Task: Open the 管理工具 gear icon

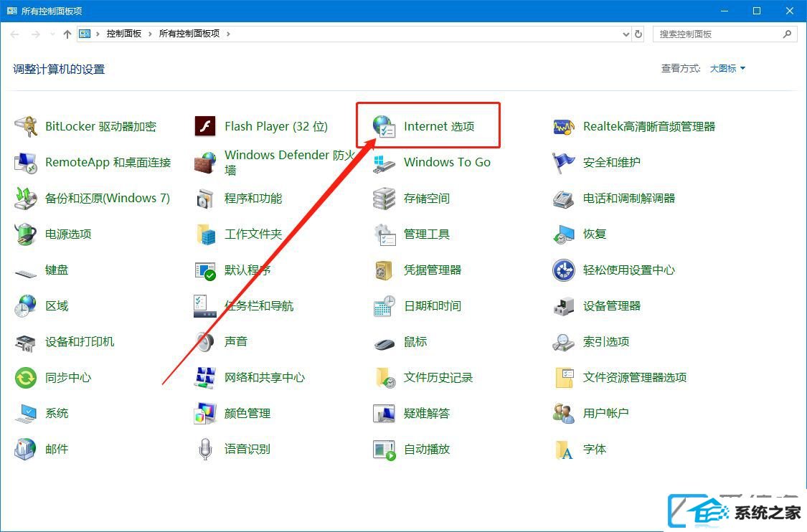Action: (x=384, y=234)
